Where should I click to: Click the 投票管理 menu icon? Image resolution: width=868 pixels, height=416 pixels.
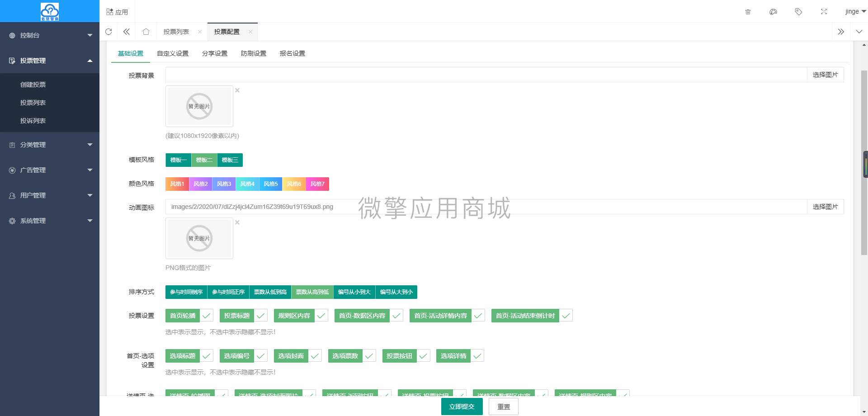click(12, 61)
